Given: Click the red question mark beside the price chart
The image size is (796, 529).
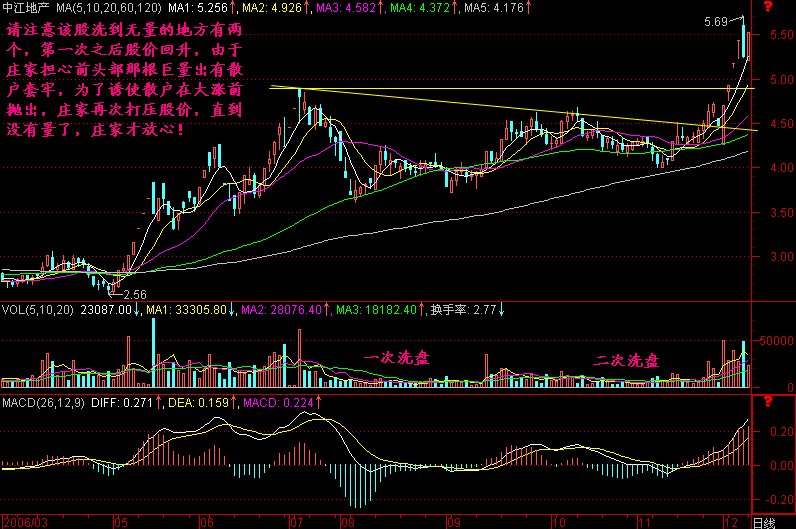Looking at the screenshot, I should [767, 8].
